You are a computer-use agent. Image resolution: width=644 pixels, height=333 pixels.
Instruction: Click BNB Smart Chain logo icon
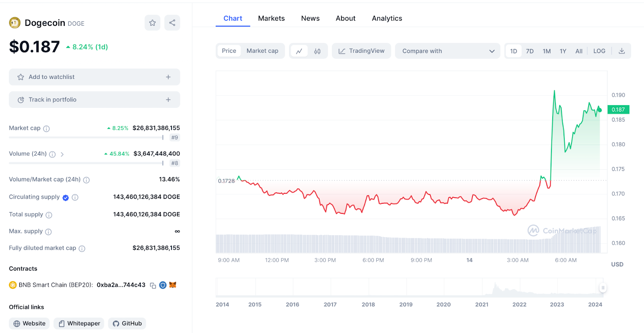click(x=13, y=285)
